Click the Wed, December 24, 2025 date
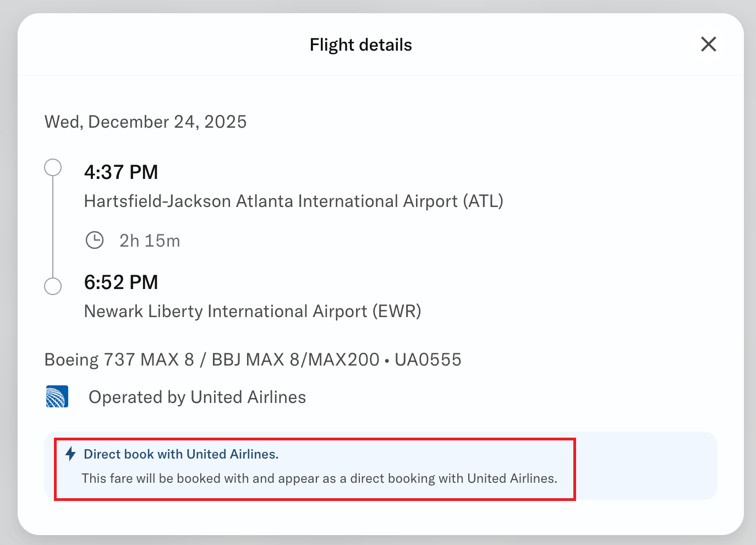756x545 pixels. pyautogui.click(x=145, y=122)
